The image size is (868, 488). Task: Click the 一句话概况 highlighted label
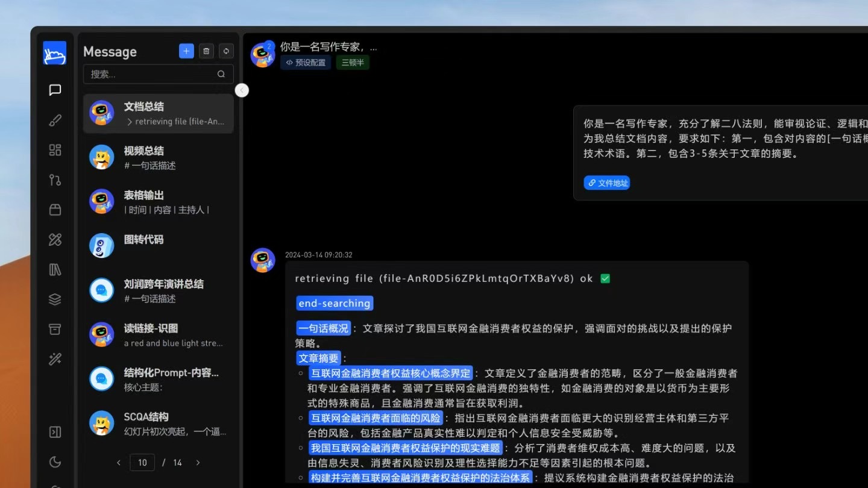tap(323, 328)
